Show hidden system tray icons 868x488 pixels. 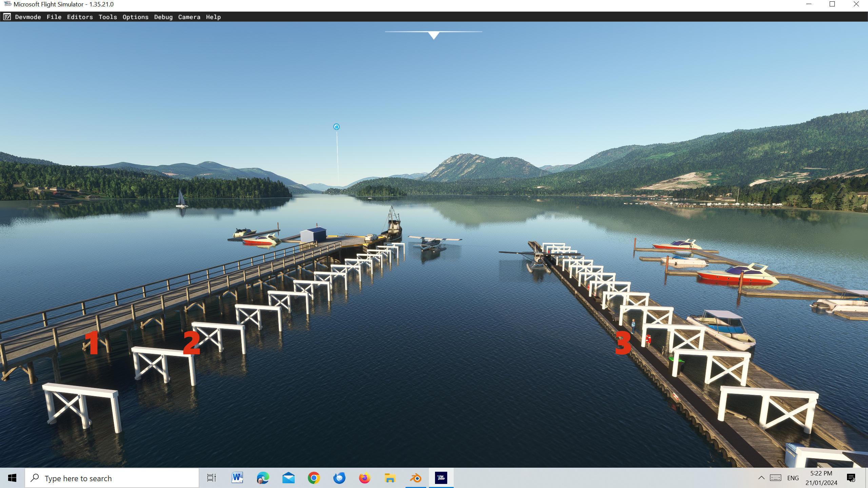761,478
